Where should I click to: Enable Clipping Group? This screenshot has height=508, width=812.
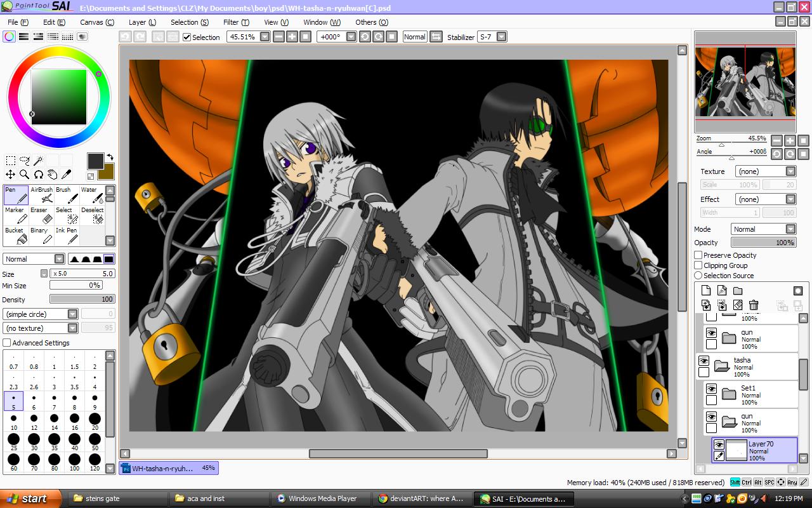point(698,265)
